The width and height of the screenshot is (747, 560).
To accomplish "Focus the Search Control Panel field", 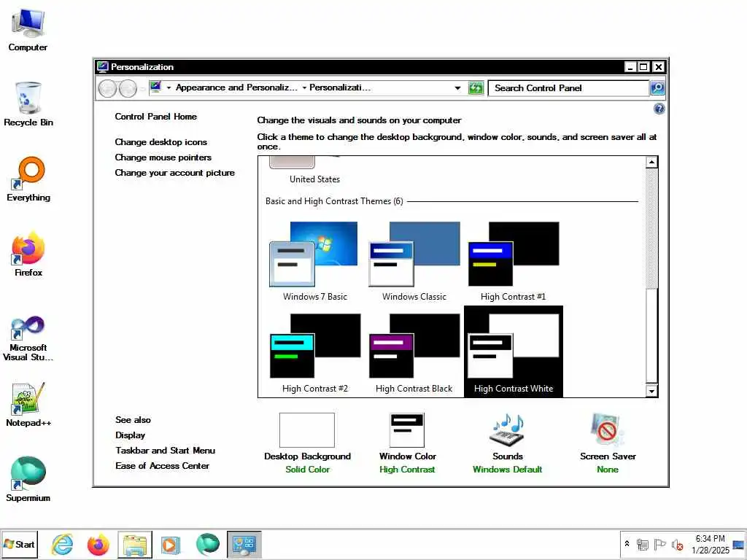I will click(x=569, y=88).
